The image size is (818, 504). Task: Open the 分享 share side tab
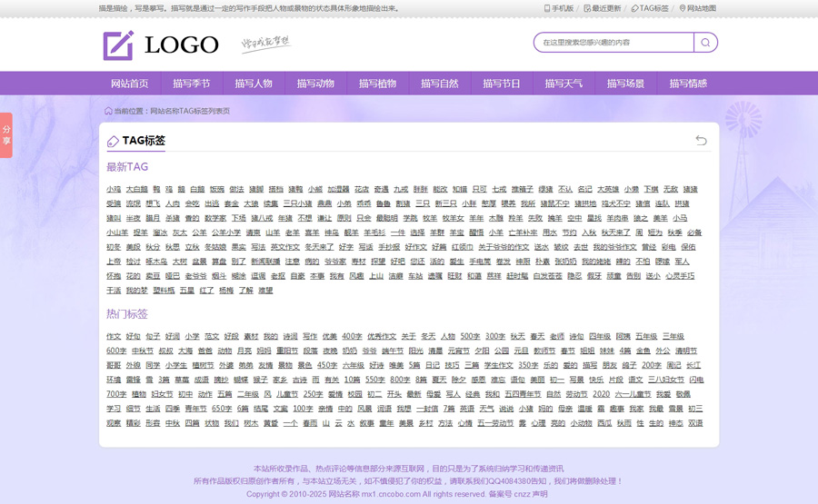click(x=5, y=134)
